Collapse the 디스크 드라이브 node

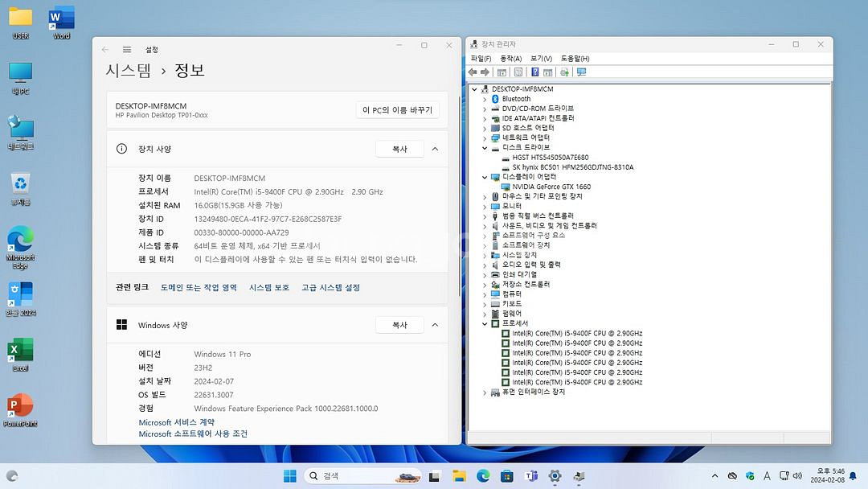coord(485,148)
